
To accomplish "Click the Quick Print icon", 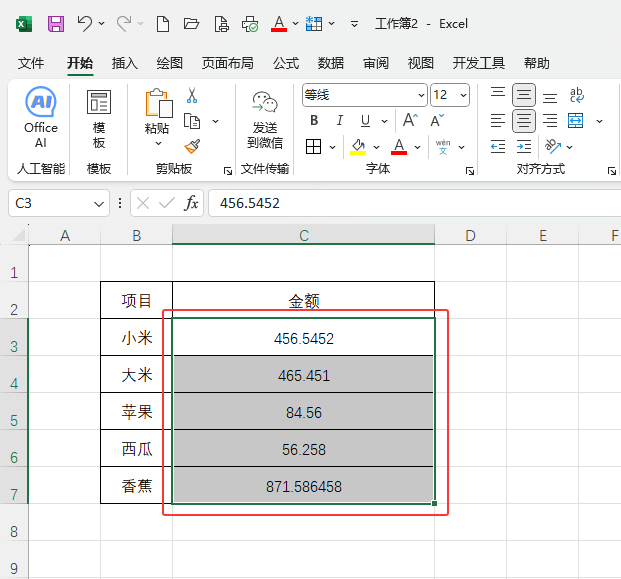I will point(250,24).
